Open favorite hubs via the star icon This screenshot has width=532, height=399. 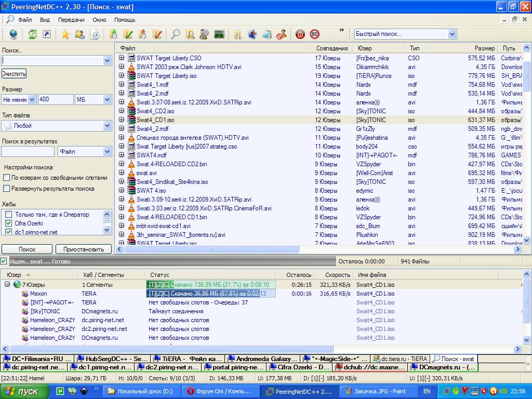[65, 34]
